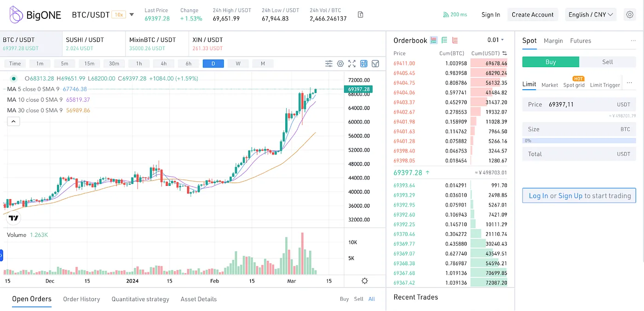Filter open orders by Buy
This screenshot has width=644, height=311.
coord(344,299)
